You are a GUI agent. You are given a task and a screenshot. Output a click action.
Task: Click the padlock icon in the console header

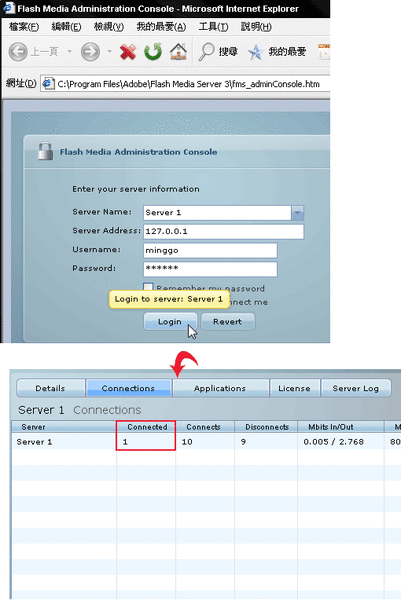[45, 151]
